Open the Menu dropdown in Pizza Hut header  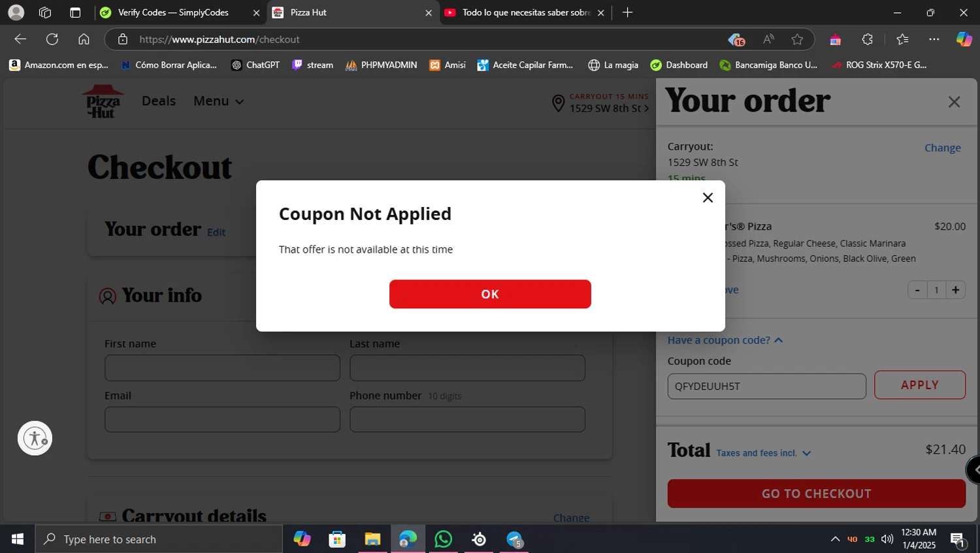[218, 101]
